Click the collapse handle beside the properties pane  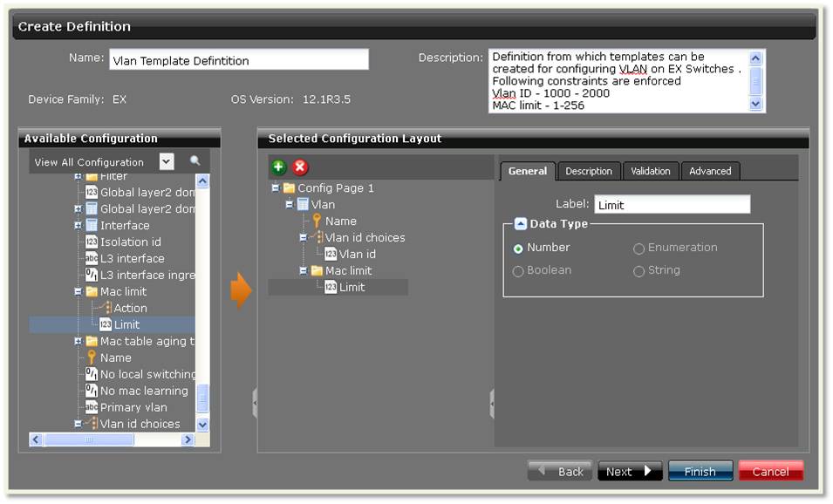[x=492, y=403]
